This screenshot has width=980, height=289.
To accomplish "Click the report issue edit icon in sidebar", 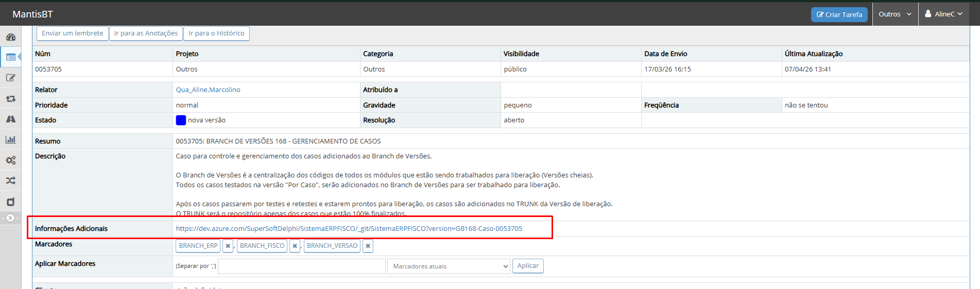I will pyautogui.click(x=10, y=78).
